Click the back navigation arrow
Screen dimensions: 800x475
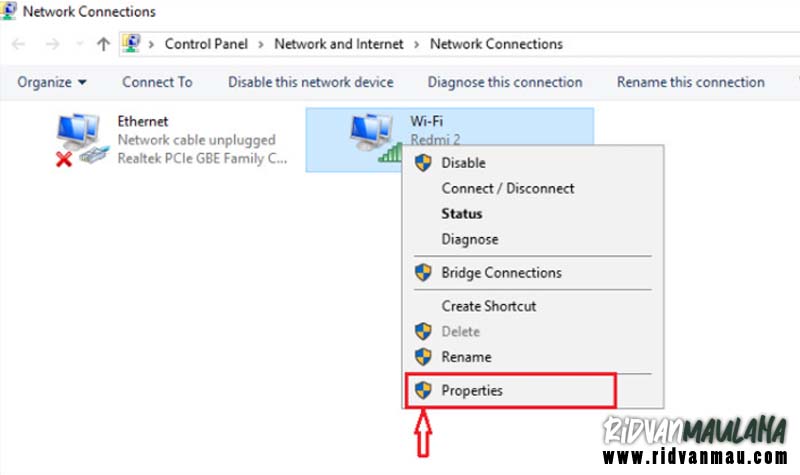[18, 44]
